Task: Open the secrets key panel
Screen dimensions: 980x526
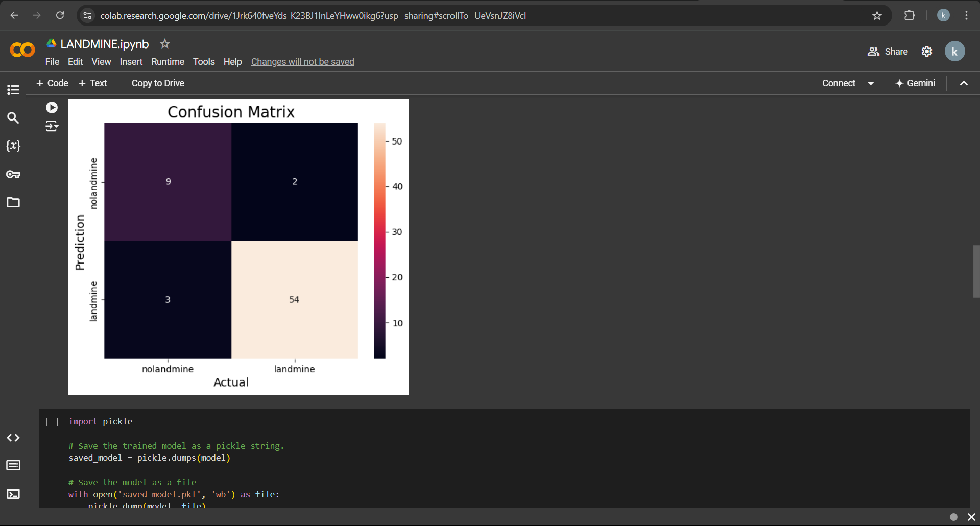Action: click(13, 175)
